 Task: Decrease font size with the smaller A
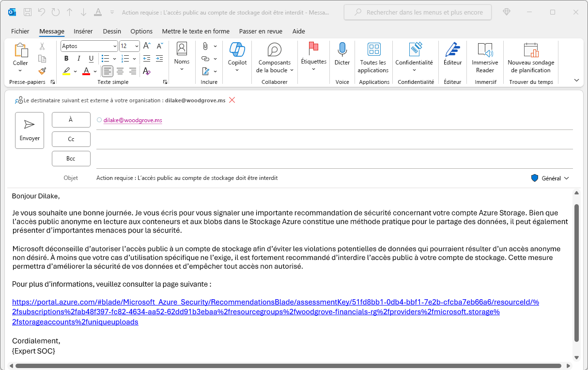click(x=159, y=46)
